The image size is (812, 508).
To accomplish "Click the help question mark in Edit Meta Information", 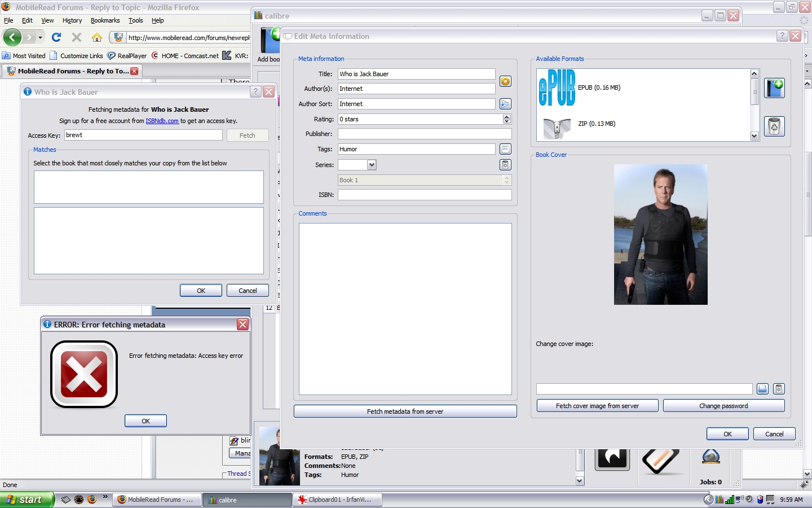I will click(782, 36).
